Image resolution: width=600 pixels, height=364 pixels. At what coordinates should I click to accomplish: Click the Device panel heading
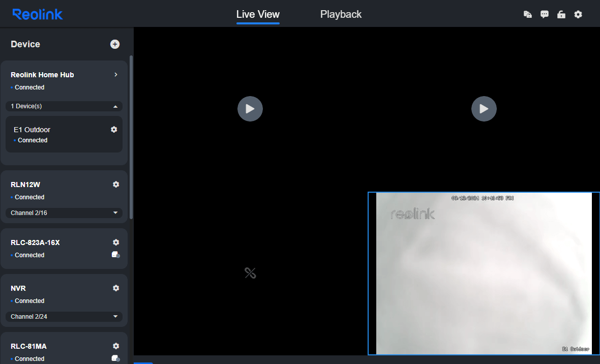[25, 44]
